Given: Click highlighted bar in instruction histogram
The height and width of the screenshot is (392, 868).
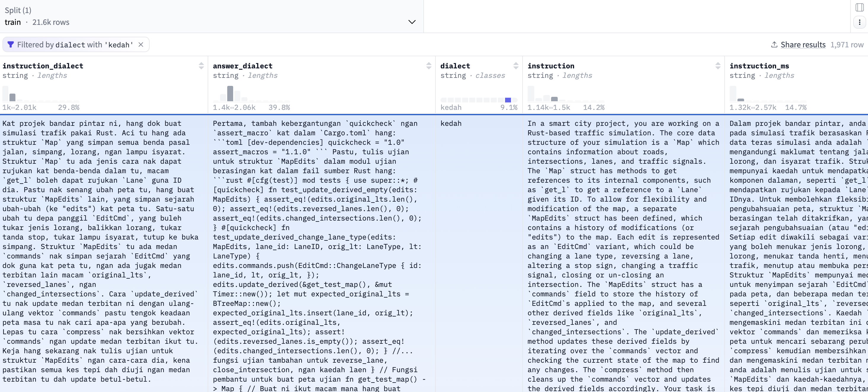Looking at the screenshot, I should coord(554,99).
